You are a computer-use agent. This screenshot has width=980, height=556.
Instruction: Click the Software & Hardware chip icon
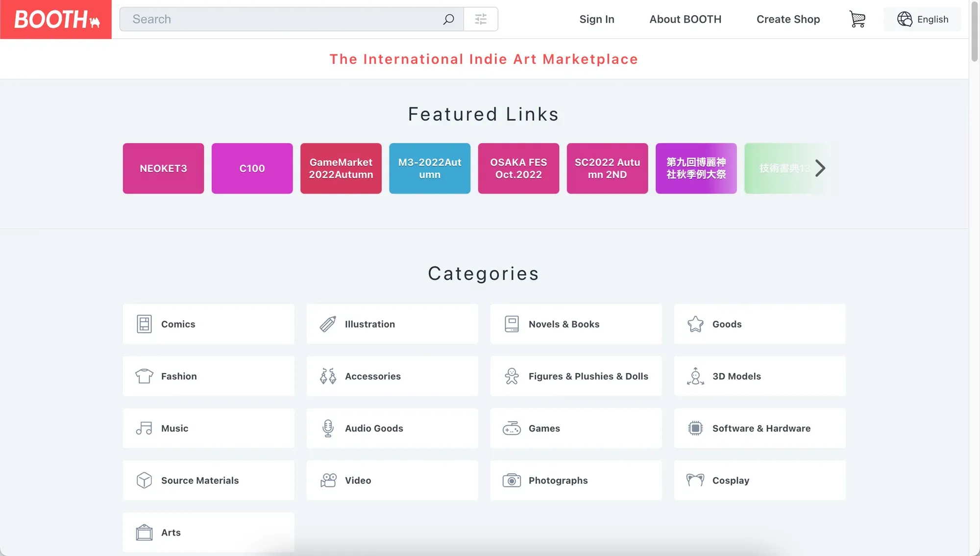click(x=695, y=428)
